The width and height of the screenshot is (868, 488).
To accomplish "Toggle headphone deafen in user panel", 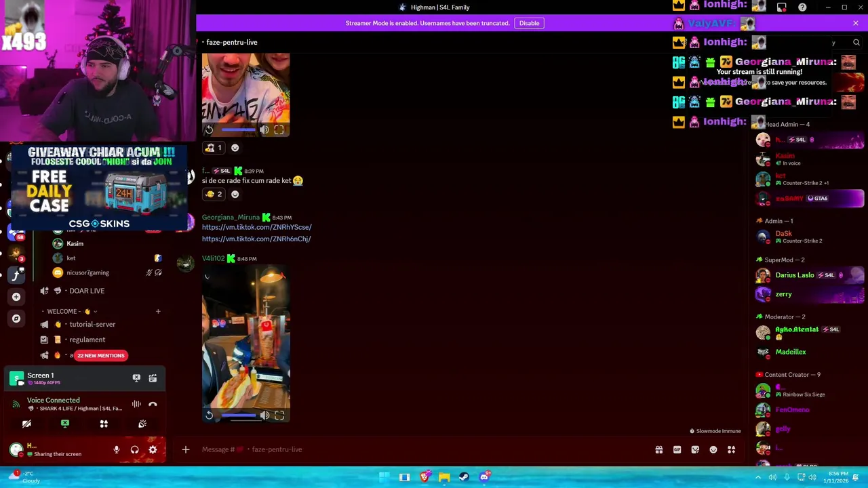I will tap(134, 449).
